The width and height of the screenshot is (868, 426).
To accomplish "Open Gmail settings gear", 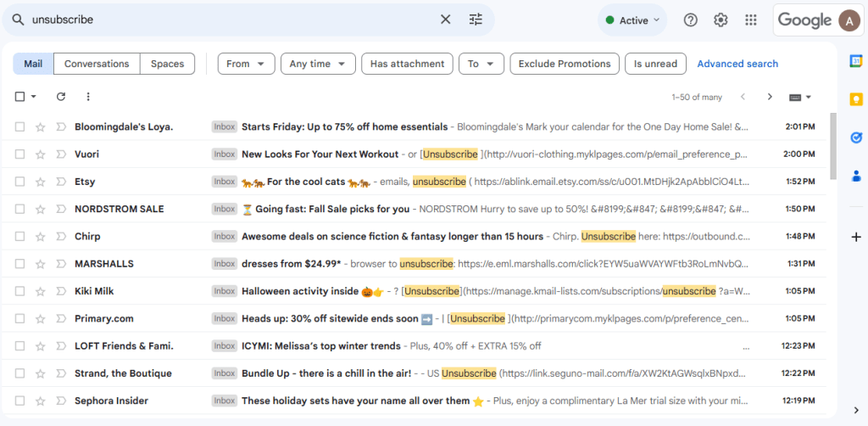I will 721,20.
